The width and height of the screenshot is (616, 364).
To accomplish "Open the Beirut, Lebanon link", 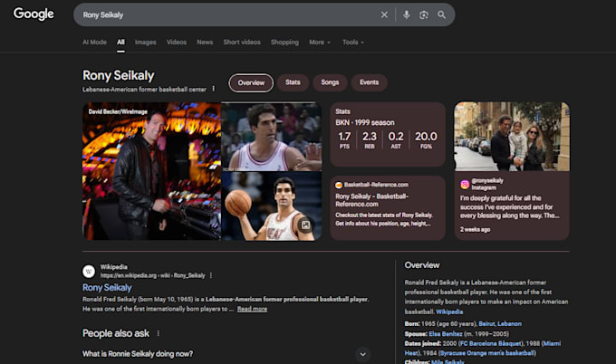I will click(500, 324).
